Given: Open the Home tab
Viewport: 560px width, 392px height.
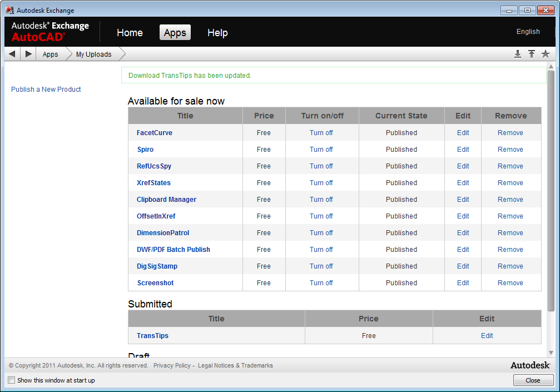Looking at the screenshot, I should click(130, 33).
